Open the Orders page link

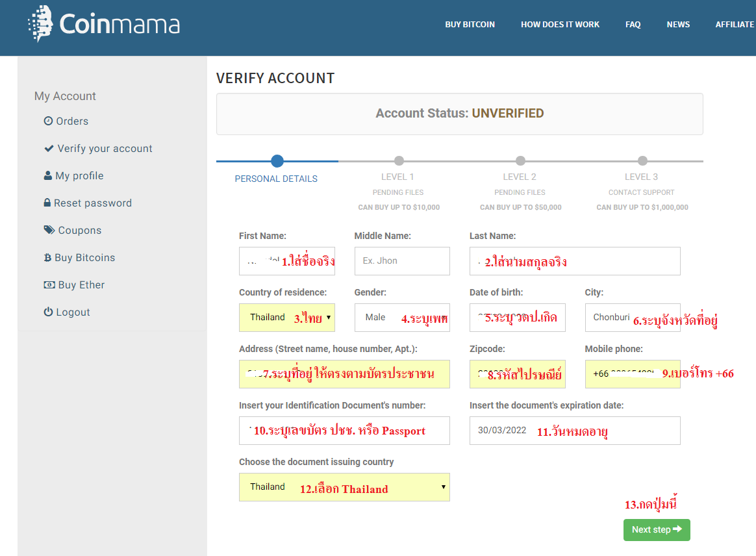coord(72,121)
